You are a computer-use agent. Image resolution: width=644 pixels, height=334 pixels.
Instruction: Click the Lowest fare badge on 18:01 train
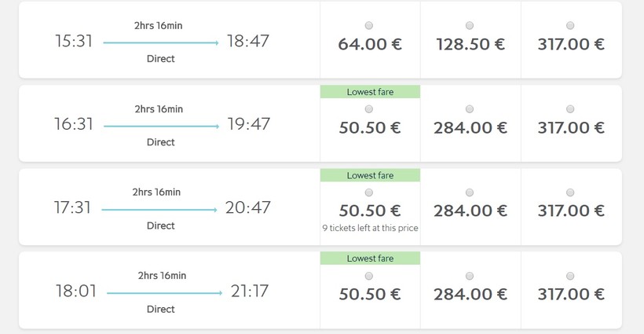coord(370,259)
